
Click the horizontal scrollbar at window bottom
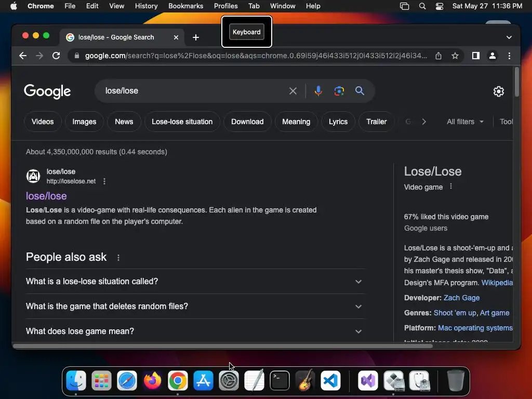coord(223,346)
